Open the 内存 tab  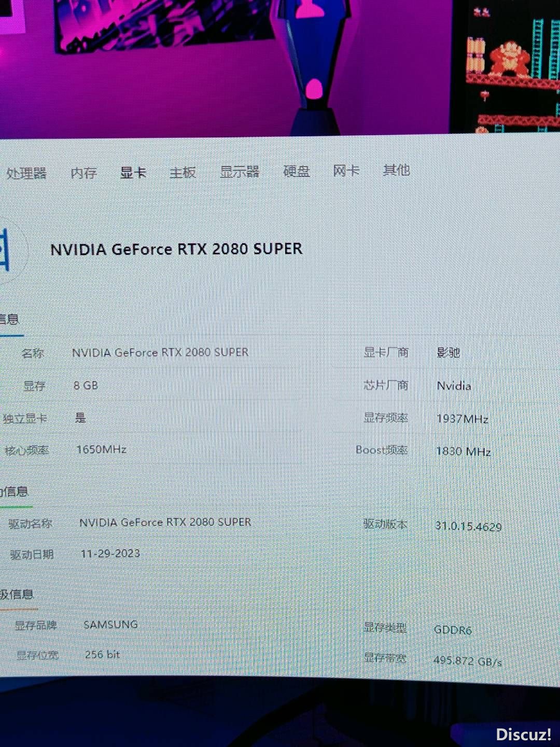(84, 173)
